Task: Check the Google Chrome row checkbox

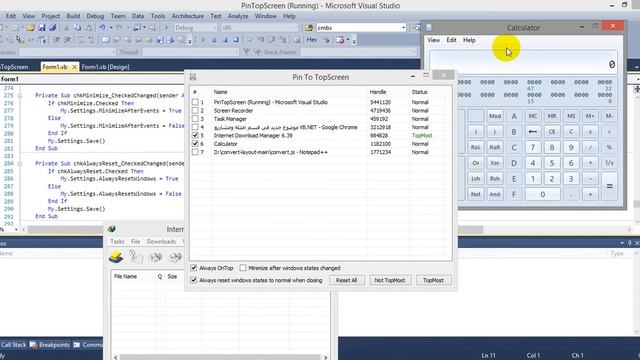Action: (195, 127)
